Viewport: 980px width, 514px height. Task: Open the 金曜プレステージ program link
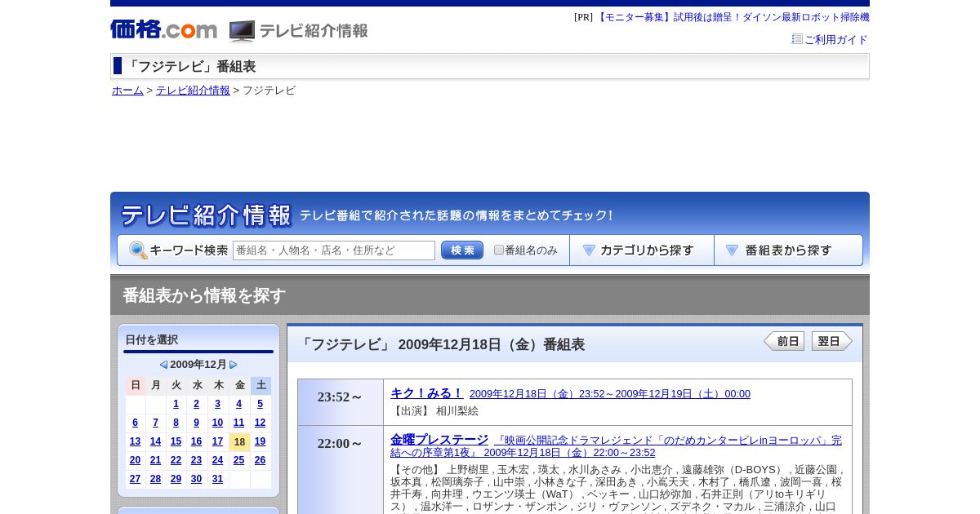[x=439, y=440]
